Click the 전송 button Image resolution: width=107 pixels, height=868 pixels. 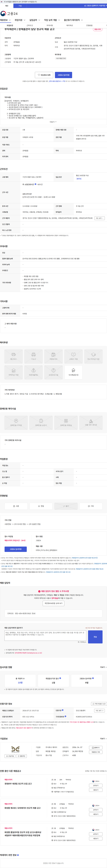point(95,637)
